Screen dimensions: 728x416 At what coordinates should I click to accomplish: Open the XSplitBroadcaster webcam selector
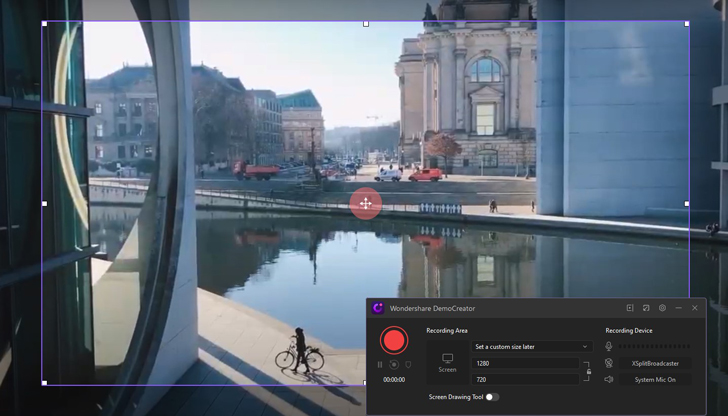pyautogui.click(x=655, y=364)
